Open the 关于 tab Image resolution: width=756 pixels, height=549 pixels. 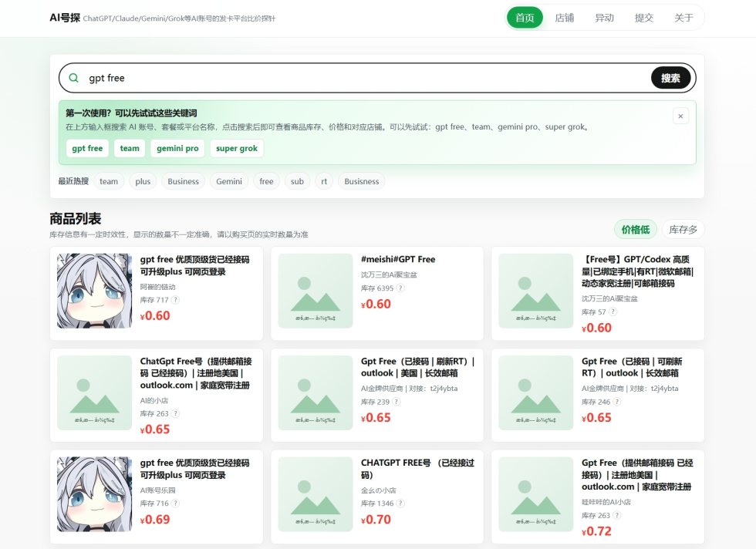(x=683, y=18)
